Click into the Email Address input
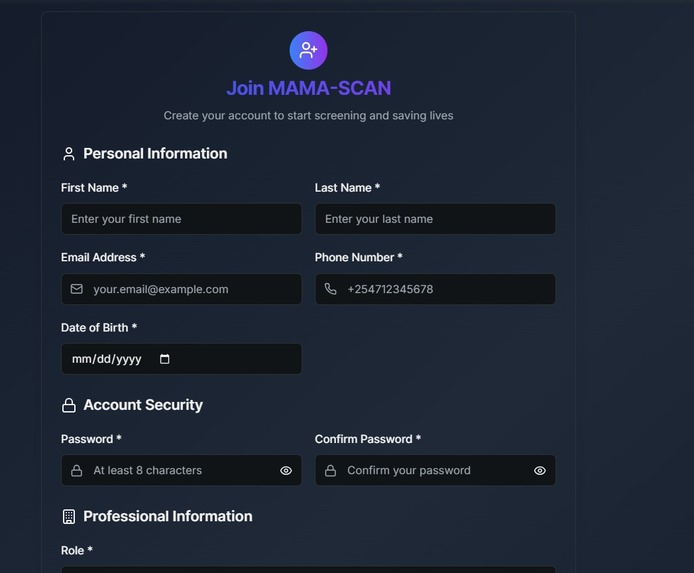694x573 pixels. pyautogui.click(x=181, y=289)
